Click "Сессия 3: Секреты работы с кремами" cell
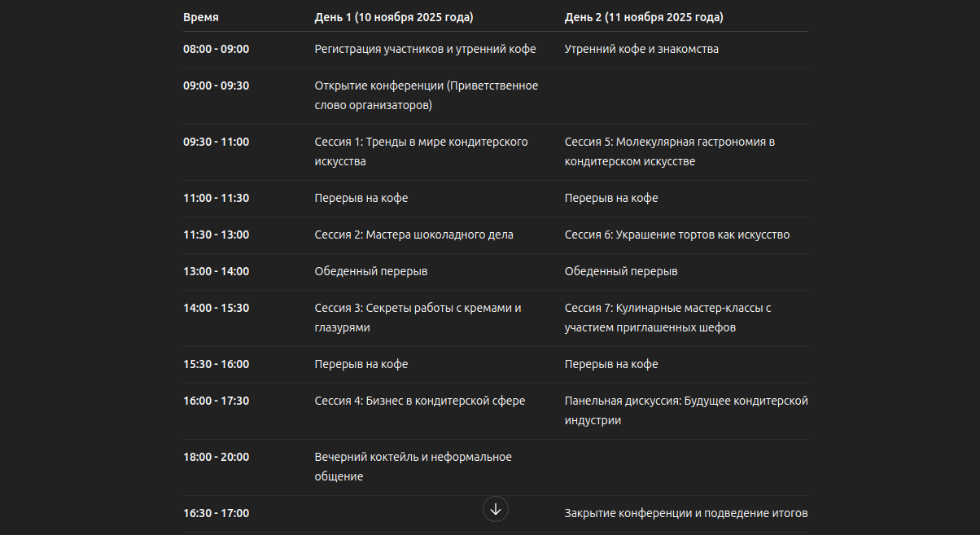 (x=418, y=318)
